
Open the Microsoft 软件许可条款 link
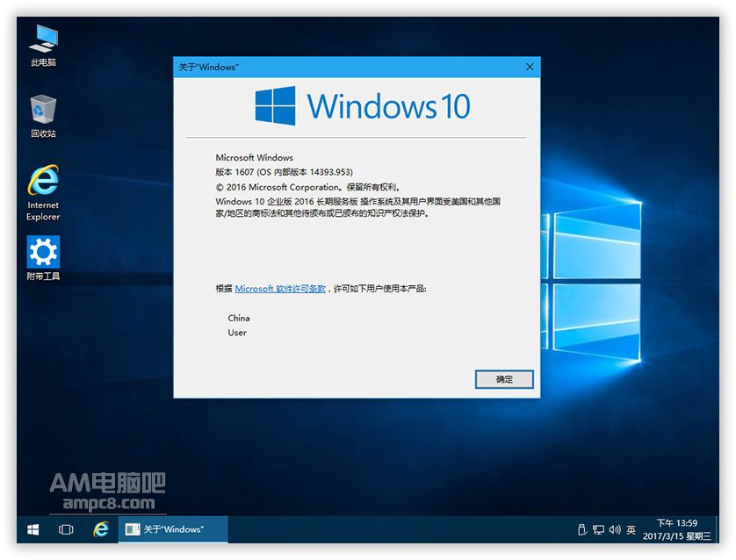pos(280,289)
